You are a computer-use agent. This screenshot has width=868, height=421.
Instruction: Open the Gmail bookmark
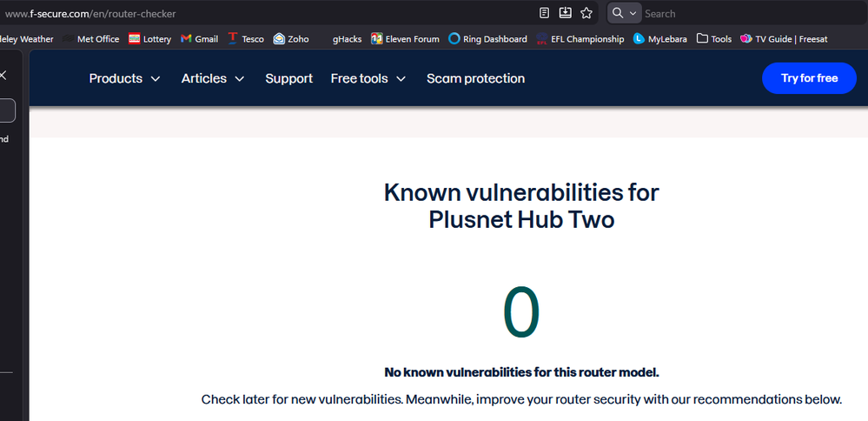click(199, 39)
